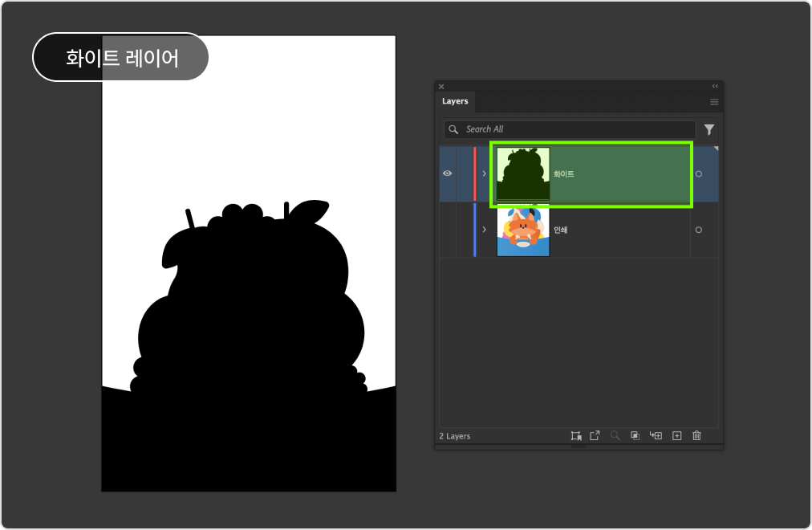Create a new layer

click(676, 435)
